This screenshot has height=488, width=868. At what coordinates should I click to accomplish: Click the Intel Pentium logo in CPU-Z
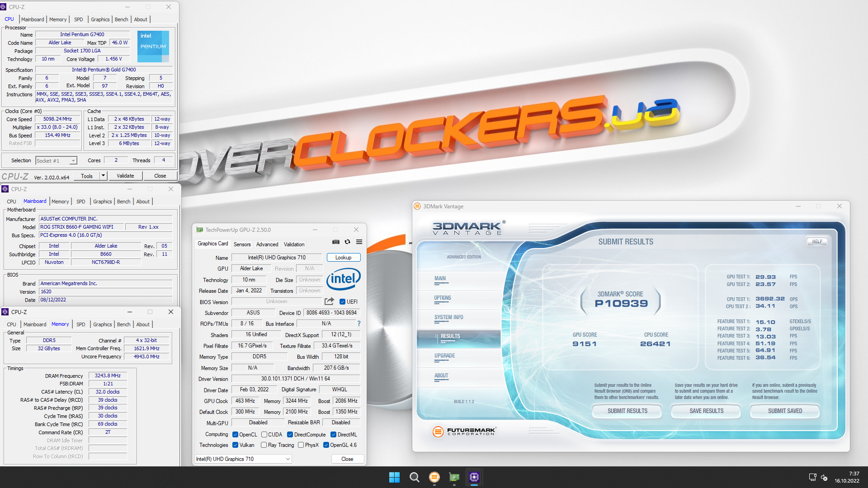tap(153, 46)
